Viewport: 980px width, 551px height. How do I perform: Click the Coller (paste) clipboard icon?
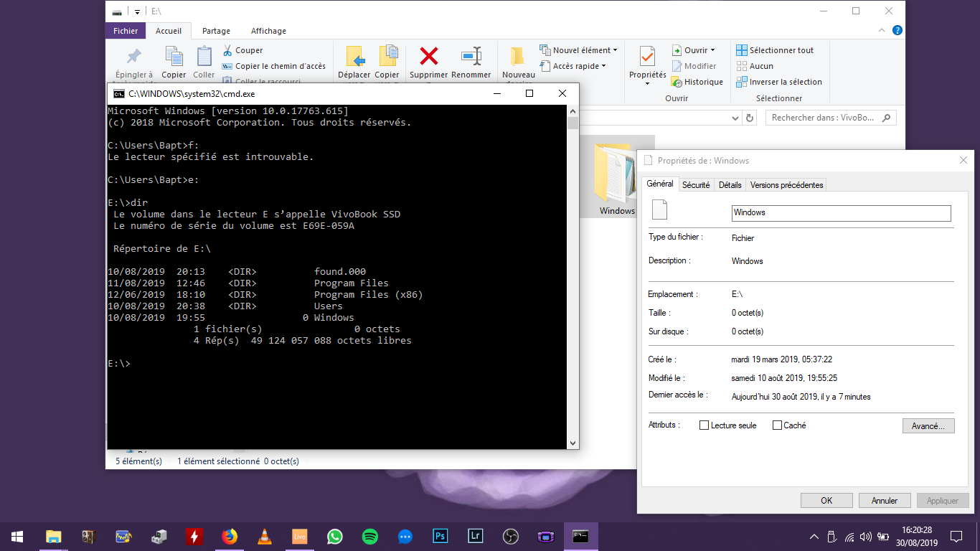pyautogui.click(x=204, y=57)
